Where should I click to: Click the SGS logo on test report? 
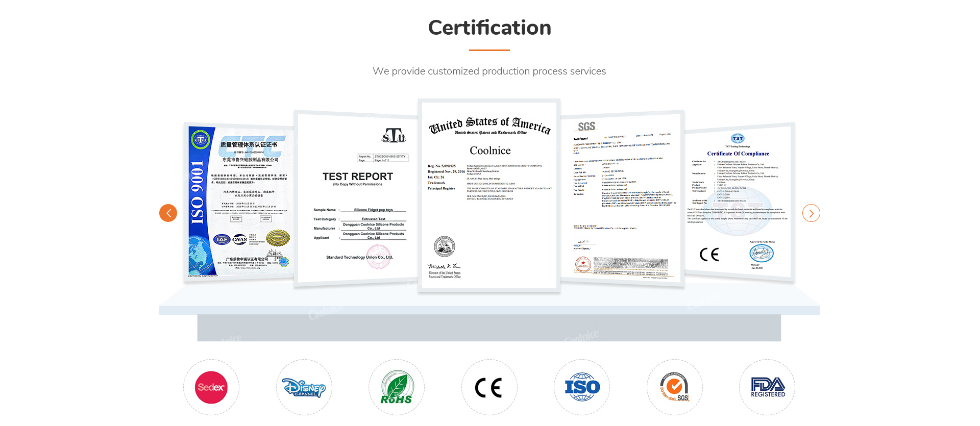tap(586, 127)
